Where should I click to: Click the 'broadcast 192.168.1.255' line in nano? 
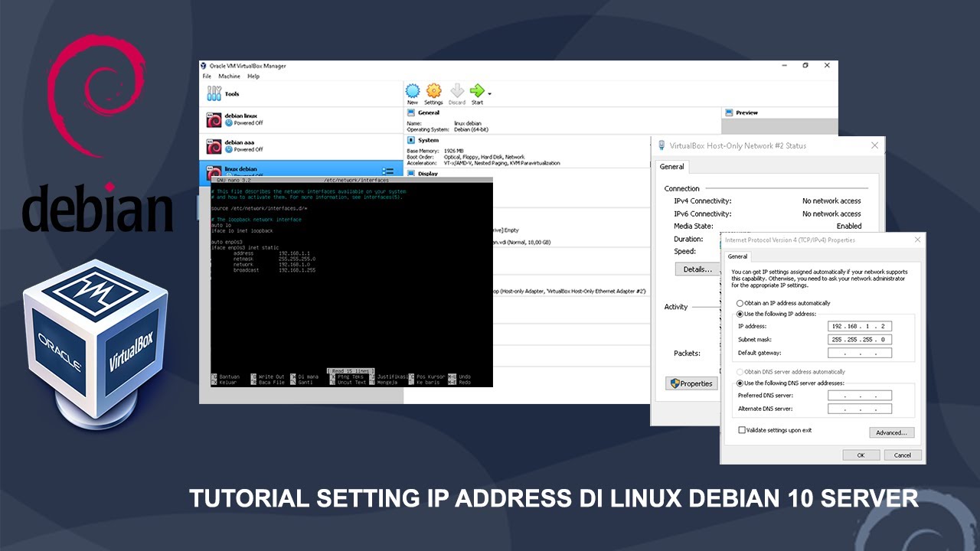(274, 270)
